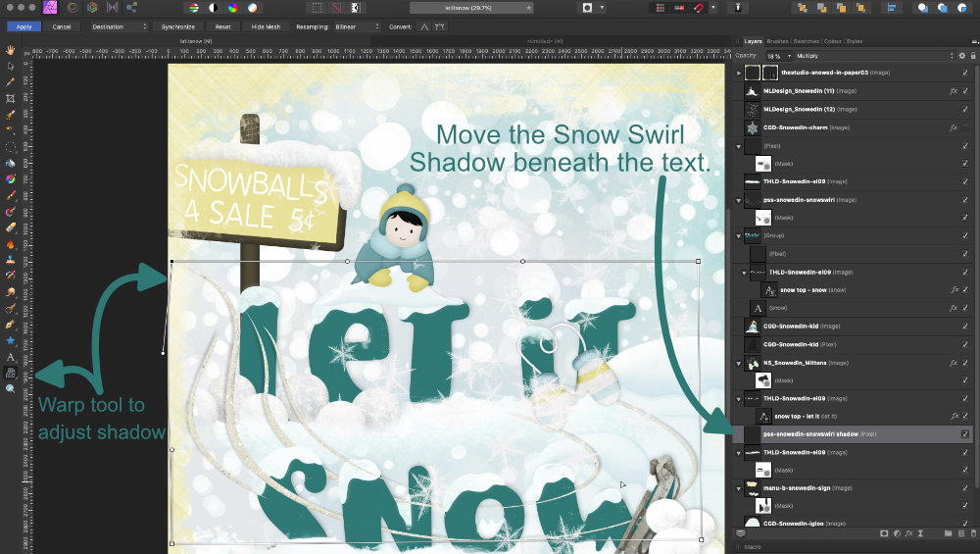This screenshot has width=980, height=554.
Task: Click the Alignment icon in toolbar
Action: (x=892, y=8)
